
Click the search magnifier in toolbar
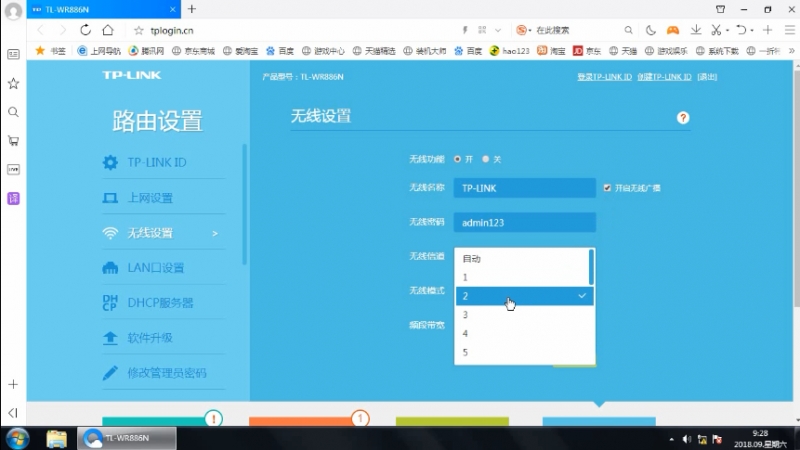(x=628, y=31)
